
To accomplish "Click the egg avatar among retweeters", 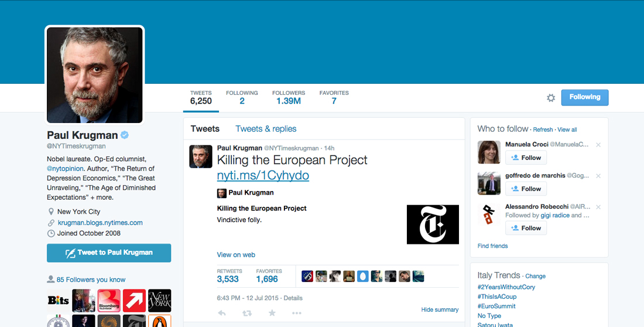I will [x=362, y=276].
